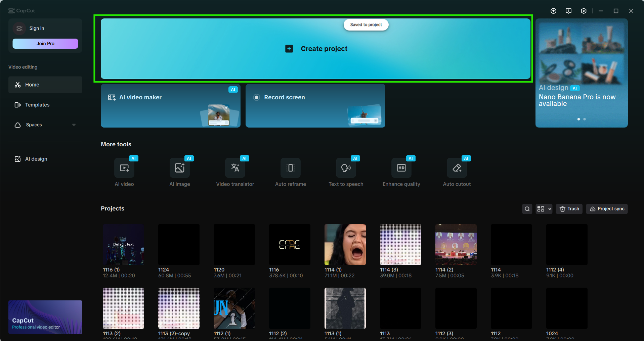Click the Join Pro button

[45, 44]
